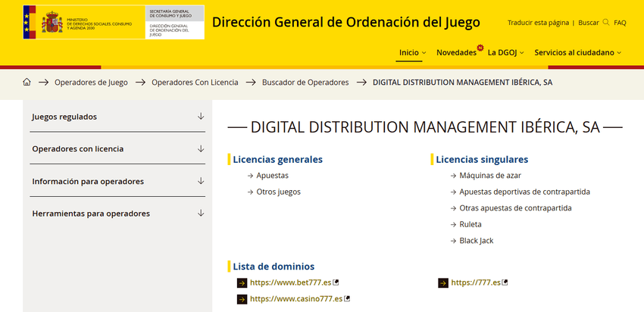Click the external-link icon after casino777.es
The height and width of the screenshot is (312, 644).
coord(347,298)
